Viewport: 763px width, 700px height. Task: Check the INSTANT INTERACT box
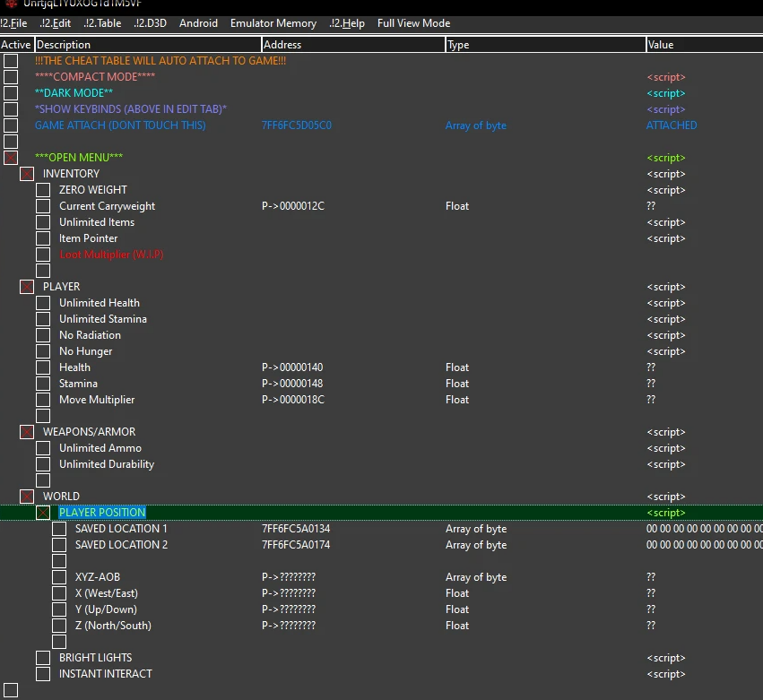coord(43,674)
